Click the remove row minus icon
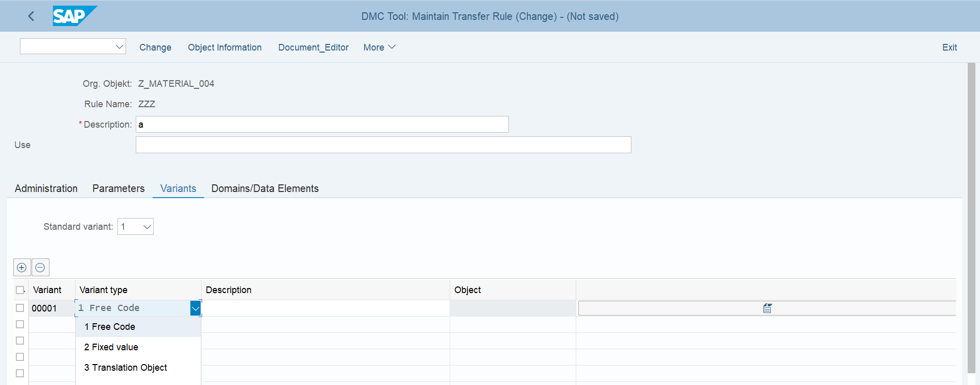 (40, 268)
